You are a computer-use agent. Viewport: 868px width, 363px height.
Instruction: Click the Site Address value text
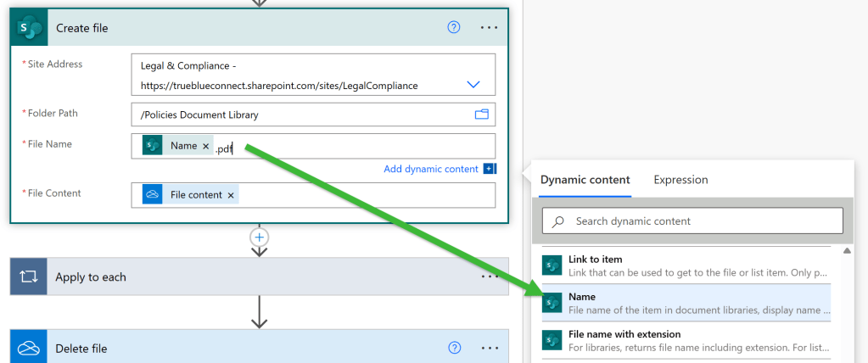coord(279,75)
